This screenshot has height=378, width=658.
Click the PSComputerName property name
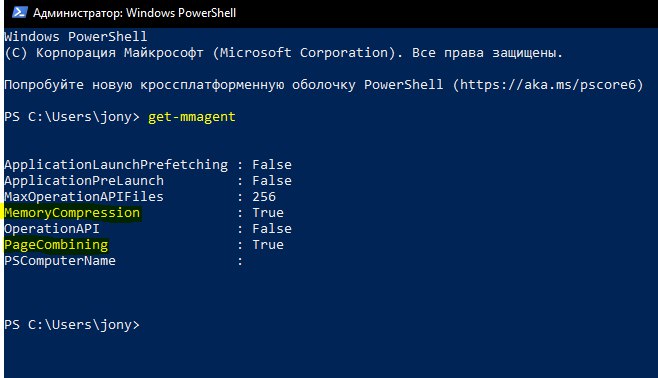pyautogui.click(x=60, y=261)
